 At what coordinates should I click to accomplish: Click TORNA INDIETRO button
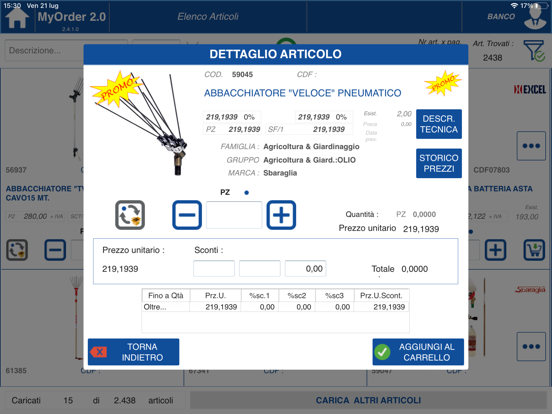click(x=133, y=352)
